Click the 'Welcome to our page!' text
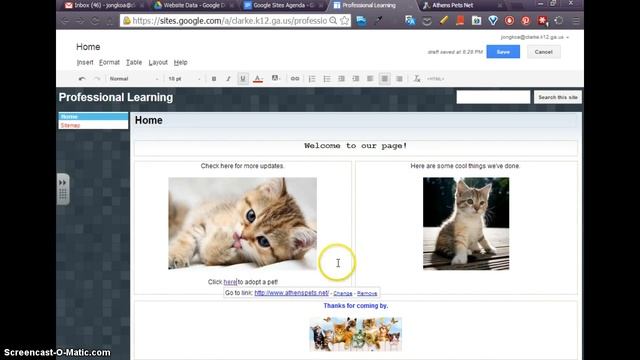The image size is (640, 360). point(356,146)
